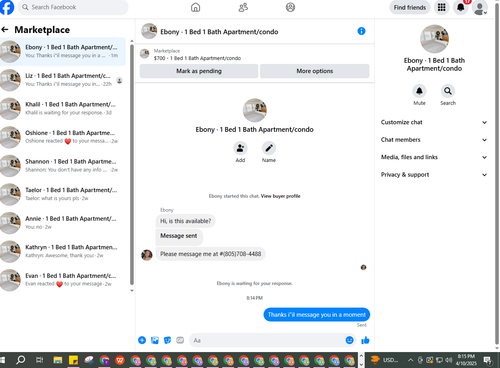Click Find friends button
Image resolution: width=500 pixels, height=368 pixels.
click(x=410, y=7)
